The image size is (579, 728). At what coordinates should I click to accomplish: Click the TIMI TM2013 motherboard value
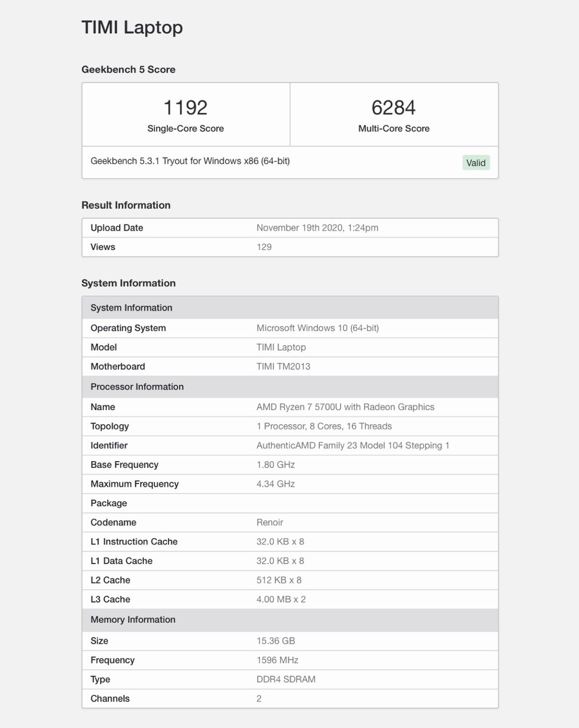(283, 366)
